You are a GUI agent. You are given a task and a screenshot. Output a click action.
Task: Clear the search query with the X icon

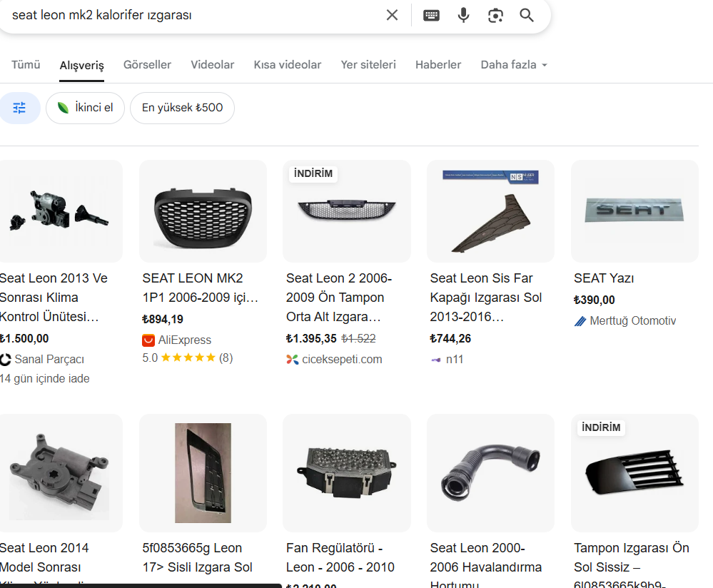[392, 15]
